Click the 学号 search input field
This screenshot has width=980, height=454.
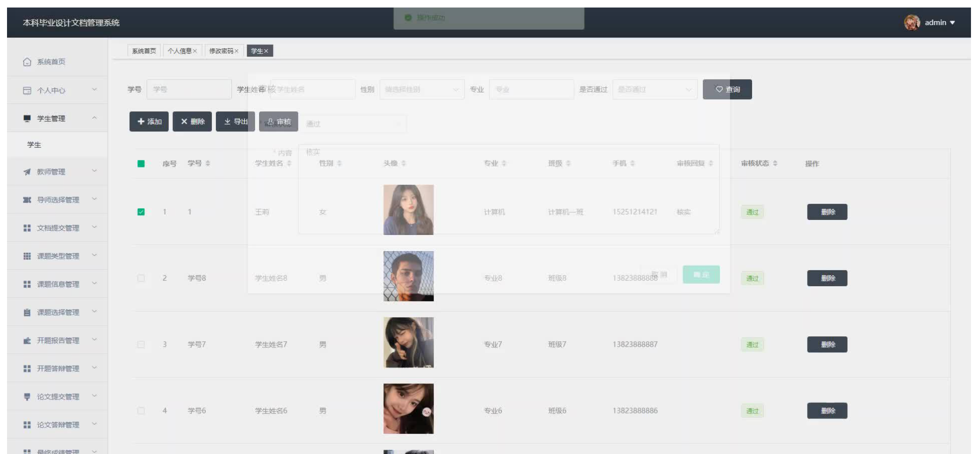[189, 89]
